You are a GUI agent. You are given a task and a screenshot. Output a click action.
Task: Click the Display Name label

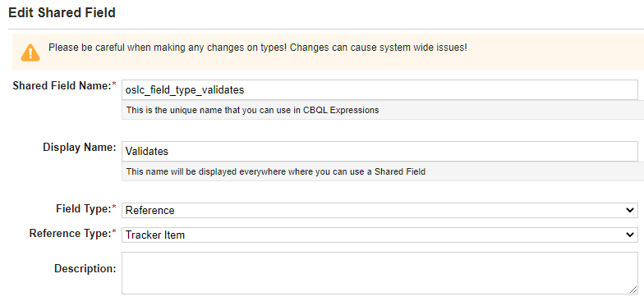[79, 148]
